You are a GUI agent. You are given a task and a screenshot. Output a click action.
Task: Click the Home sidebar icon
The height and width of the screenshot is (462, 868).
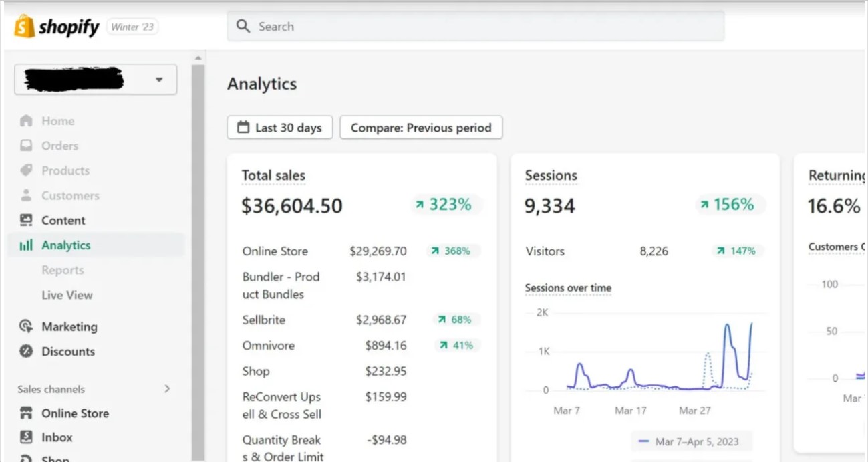point(26,121)
